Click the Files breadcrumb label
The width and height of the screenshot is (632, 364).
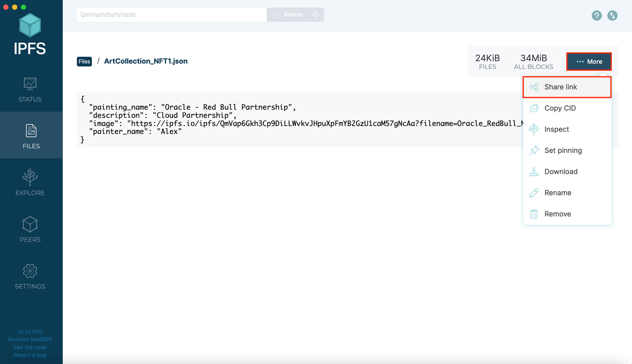tap(84, 61)
